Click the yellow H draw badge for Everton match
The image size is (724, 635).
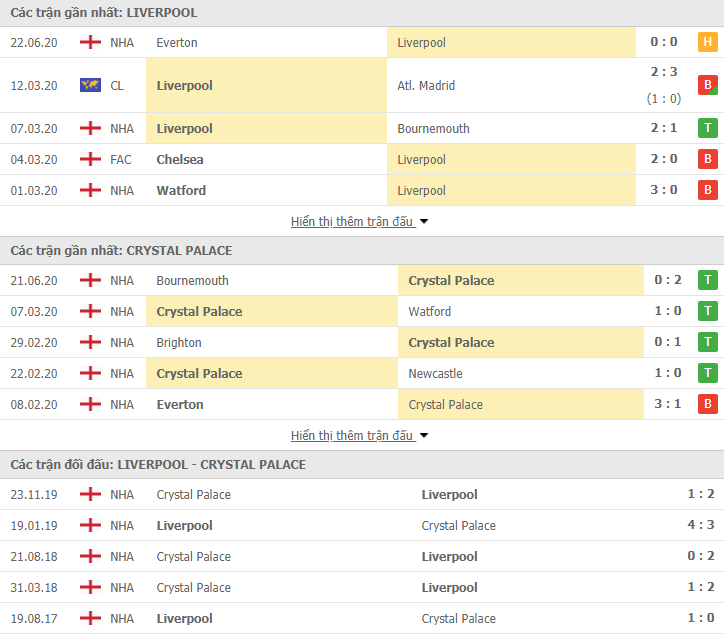(x=708, y=42)
